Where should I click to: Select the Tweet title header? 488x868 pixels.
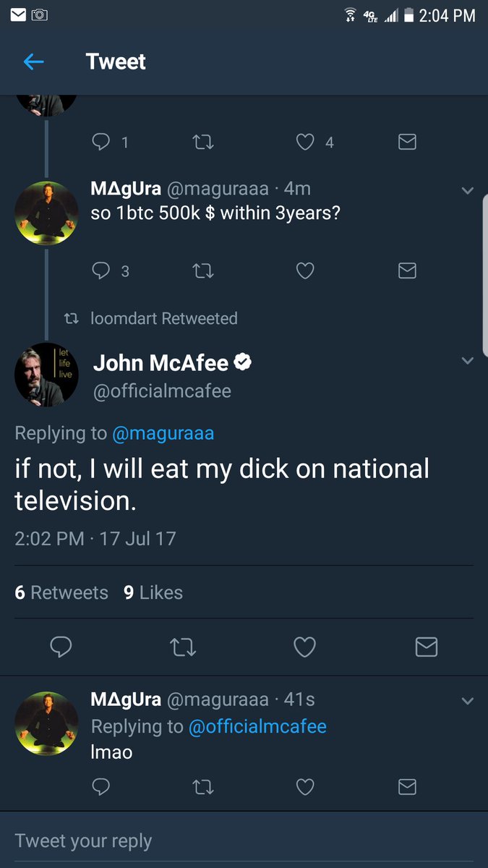[x=116, y=61]
